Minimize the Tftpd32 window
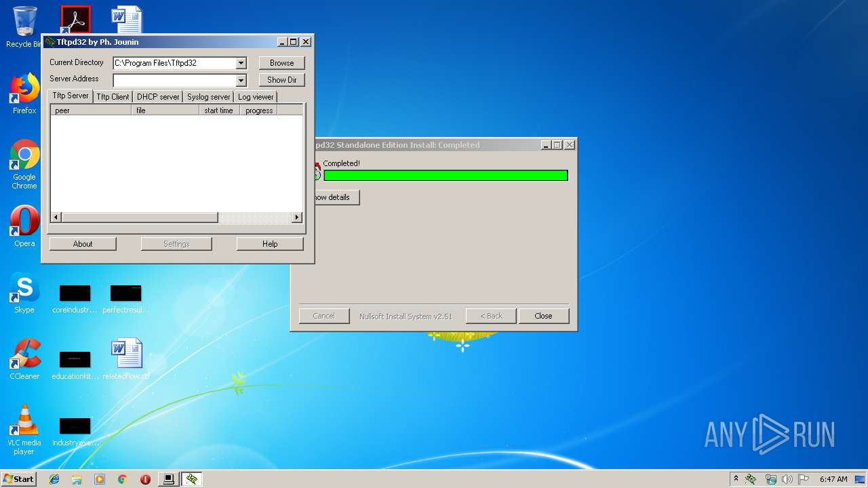Viewport: 868px width, 488px height. [282, 42]
